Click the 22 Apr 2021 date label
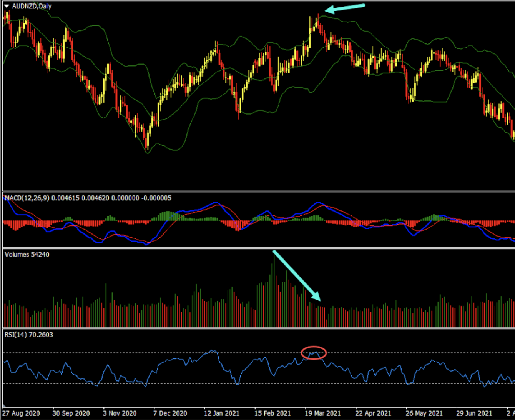This screenshot has height=420, width=515. pos(374,413)
